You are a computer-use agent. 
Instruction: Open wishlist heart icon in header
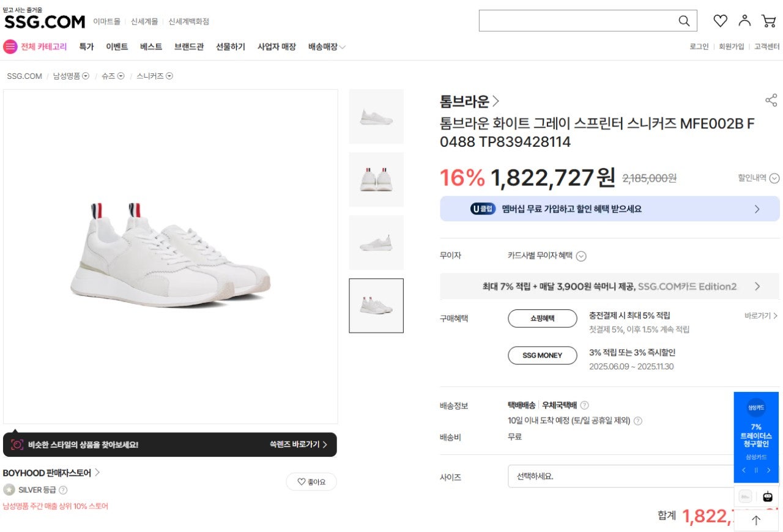[x=720, y=21]
